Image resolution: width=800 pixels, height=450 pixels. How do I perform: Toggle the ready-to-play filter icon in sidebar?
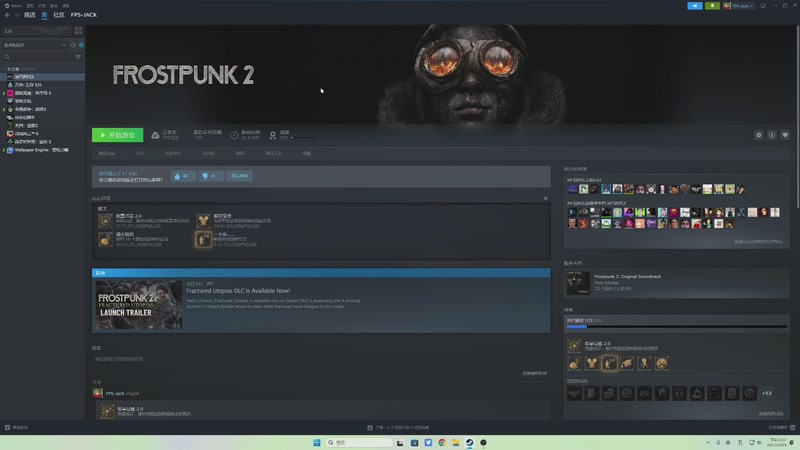point(81,45)
